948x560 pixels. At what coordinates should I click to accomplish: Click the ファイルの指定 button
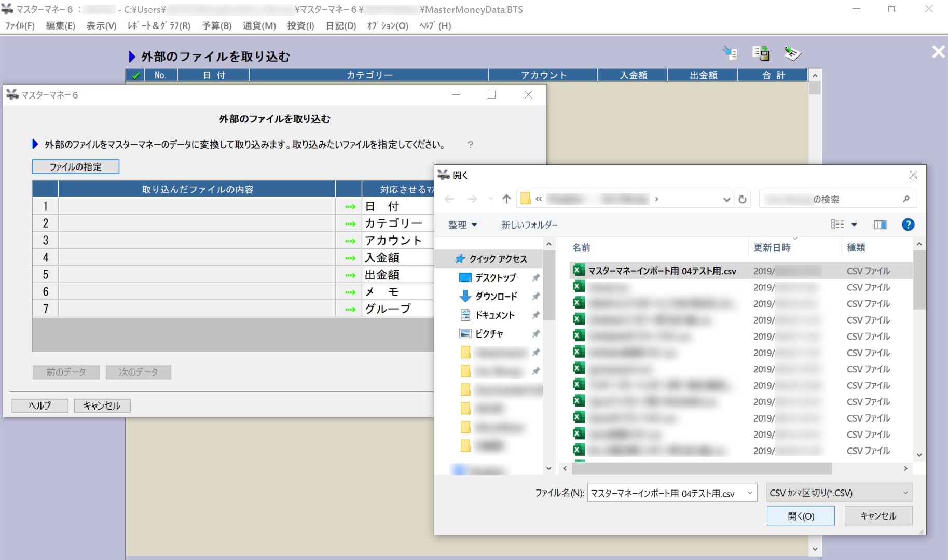pyautogui.click(x=76, y=167)
